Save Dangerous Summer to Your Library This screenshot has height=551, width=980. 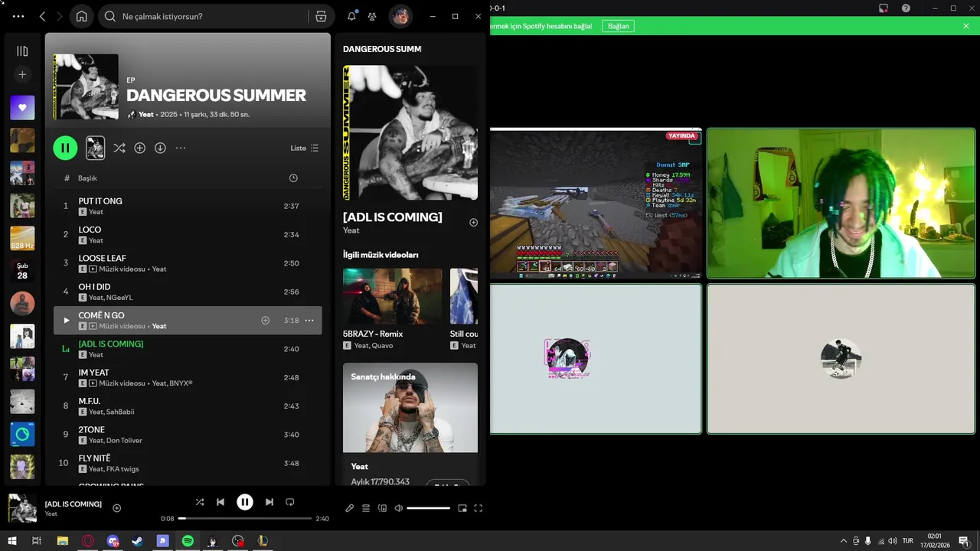[139, 148]
